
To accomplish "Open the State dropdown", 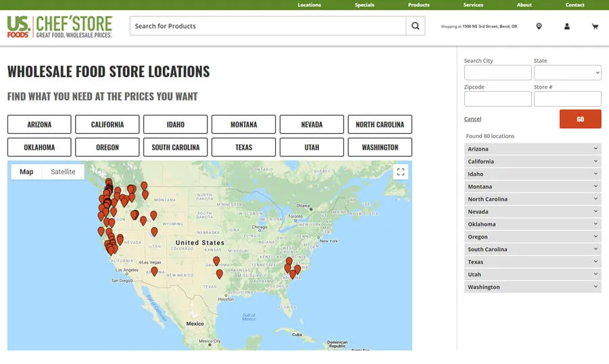I will [x=567, y=73].
